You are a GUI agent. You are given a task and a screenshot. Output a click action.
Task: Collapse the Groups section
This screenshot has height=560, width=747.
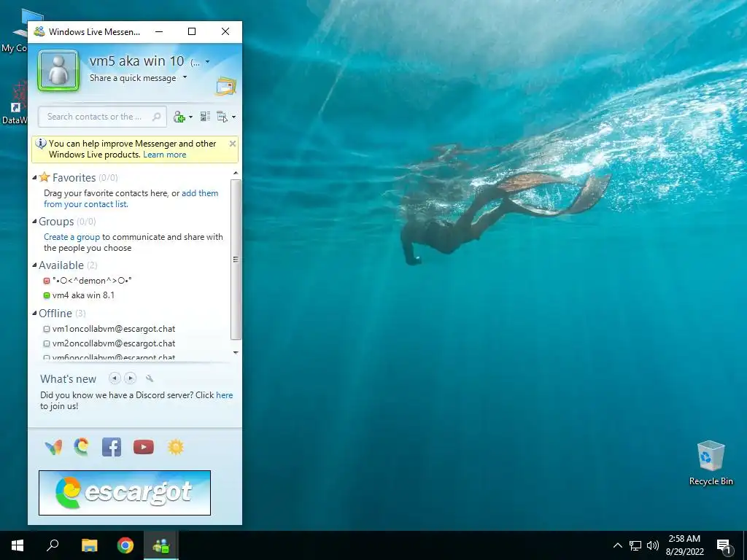point(34,222)
